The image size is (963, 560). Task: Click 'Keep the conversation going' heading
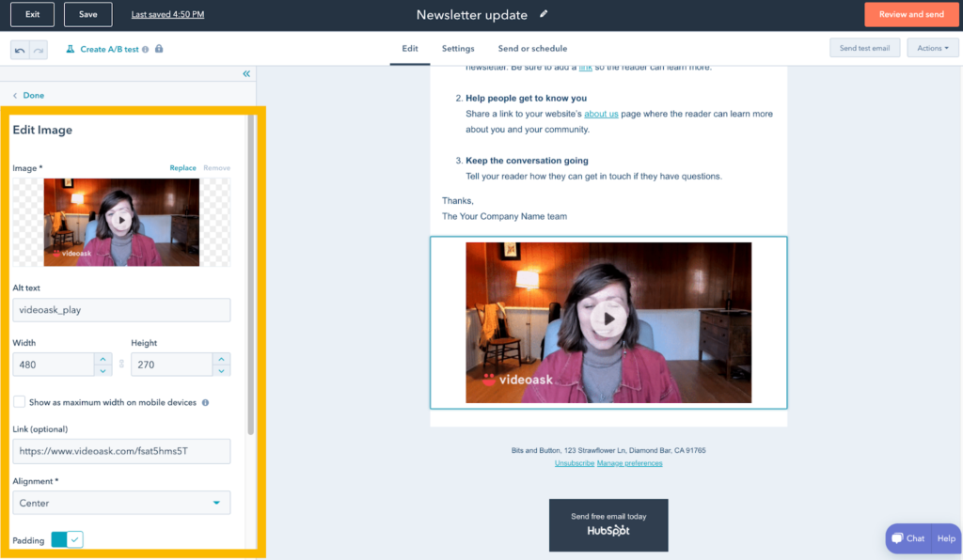pos(527,161)
